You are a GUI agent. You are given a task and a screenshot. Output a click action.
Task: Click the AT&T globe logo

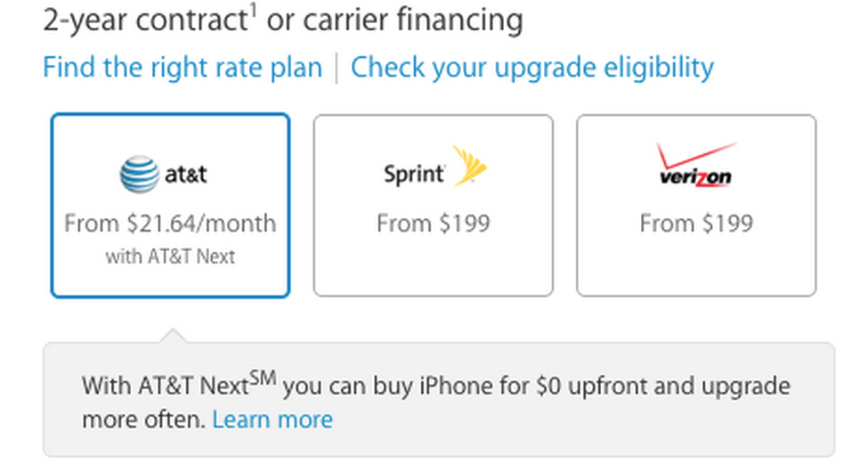click(139, 175)
